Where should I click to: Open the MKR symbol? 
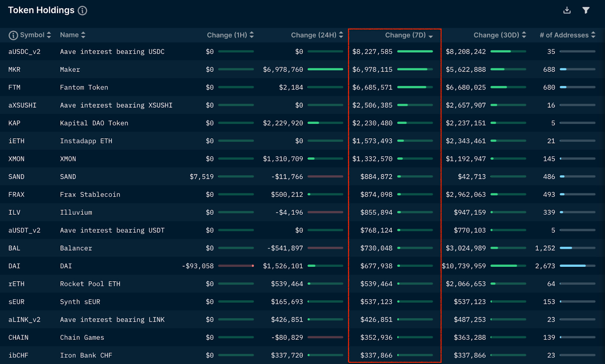coord(14,70)
